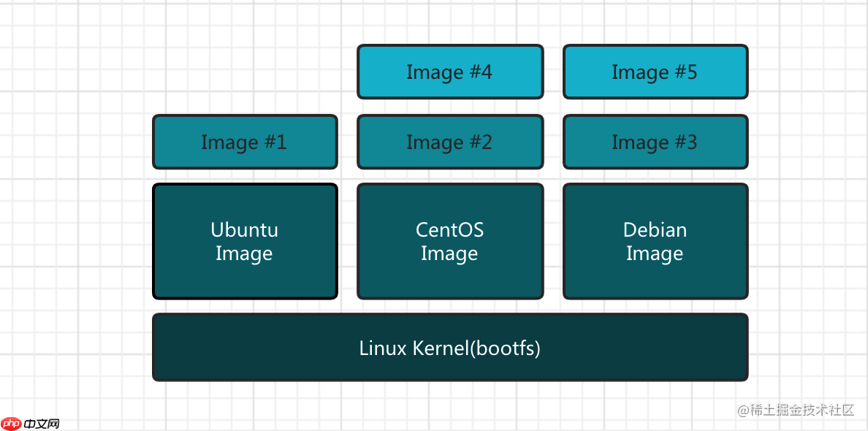Screen dimensions: 868x431
Task: Select the Image #5 label text
Action: pyautogui.click(x=655, y=72)
